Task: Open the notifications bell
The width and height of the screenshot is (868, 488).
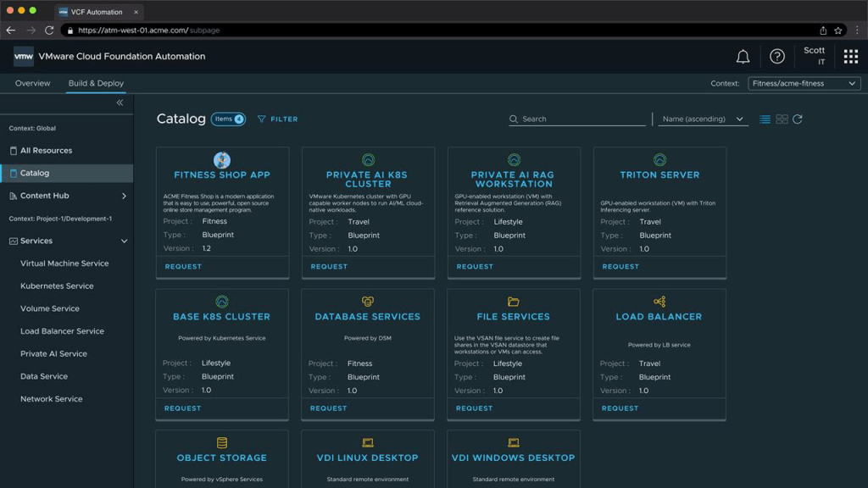Action: point(743,57)
